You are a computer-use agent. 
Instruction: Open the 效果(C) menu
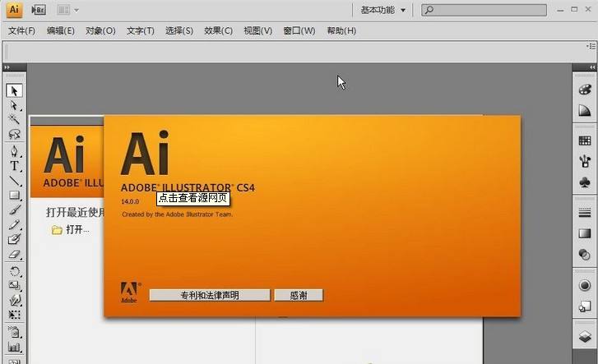click(219, 31)
